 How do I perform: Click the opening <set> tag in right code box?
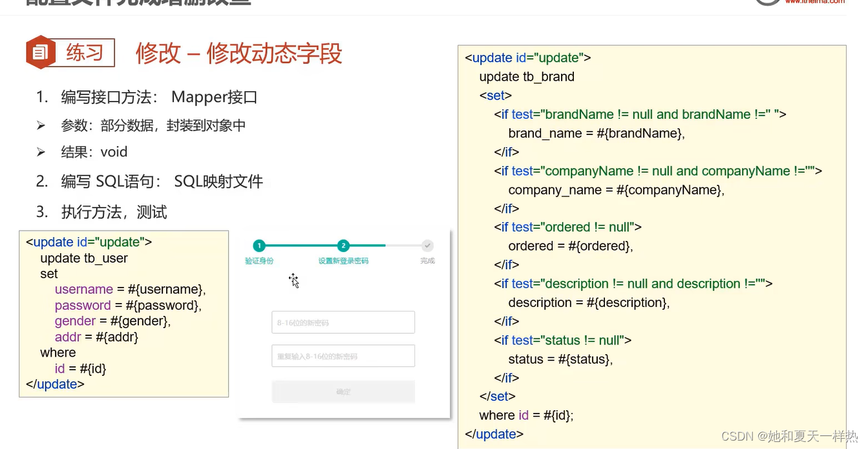click(x=496, y=96)
